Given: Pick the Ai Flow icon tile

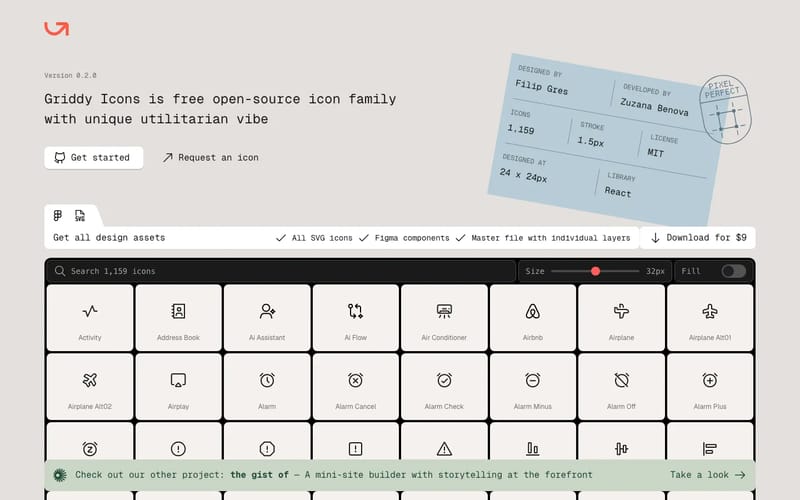Looking at the screenshot, I should (356, 318).
